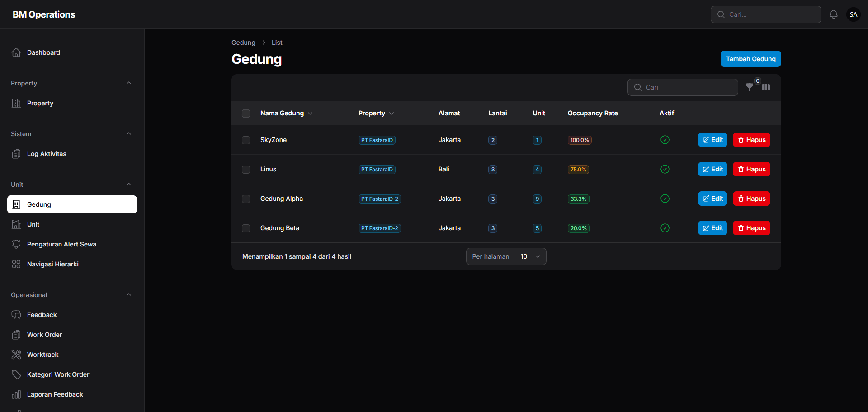
Task: Click the Pengaturan Alert Sewa bell icon
Action: click(16, 244)
